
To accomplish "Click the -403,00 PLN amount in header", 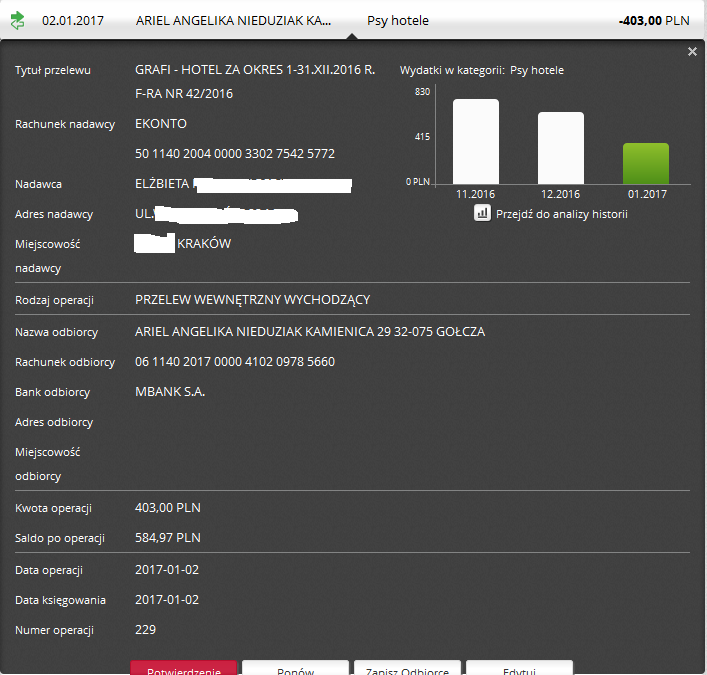I will tap(654, 20).
